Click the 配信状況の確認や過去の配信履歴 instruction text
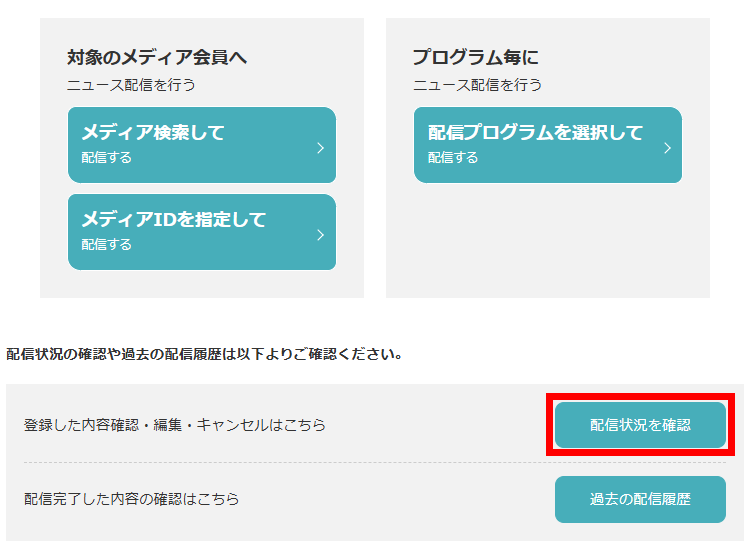 point(204,354)
